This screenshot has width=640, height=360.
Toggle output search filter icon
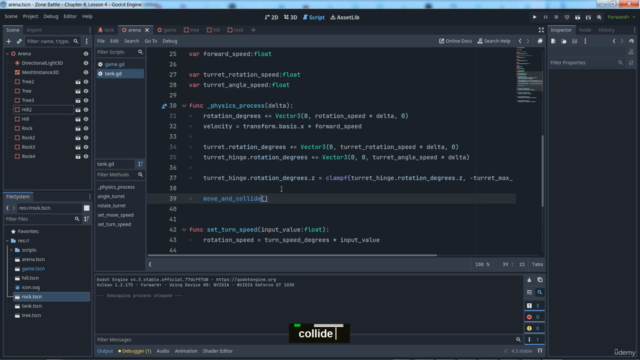(540, 292)
